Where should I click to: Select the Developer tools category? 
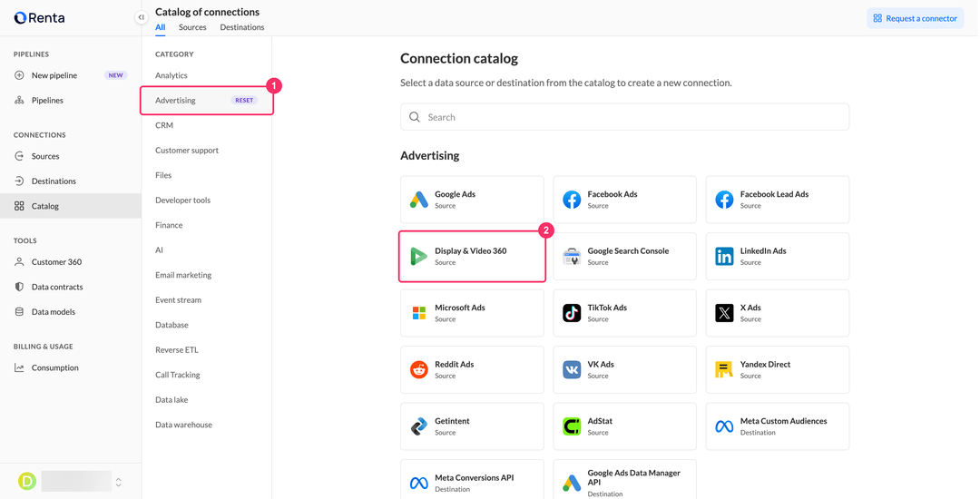[182, 200]
